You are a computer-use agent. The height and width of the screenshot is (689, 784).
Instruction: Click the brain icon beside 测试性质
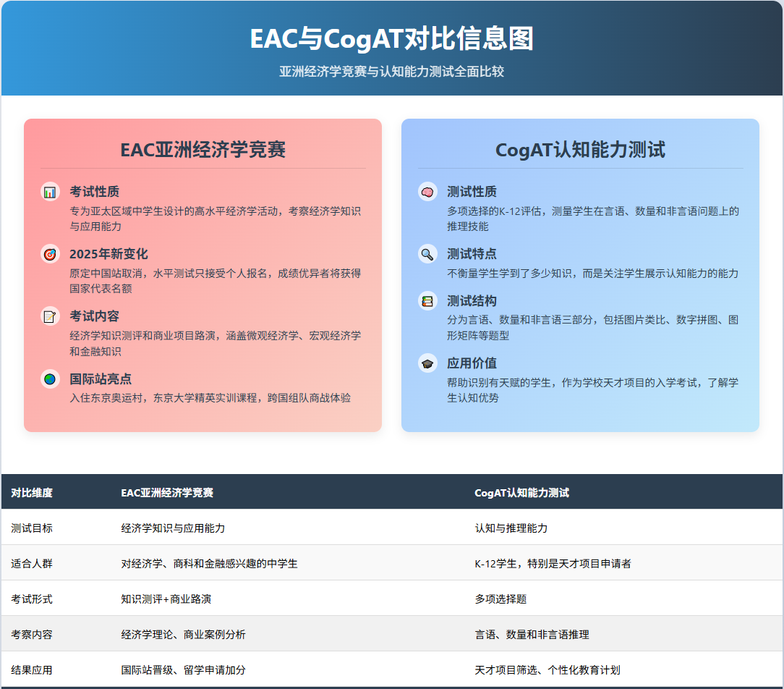tap(427, 192)
